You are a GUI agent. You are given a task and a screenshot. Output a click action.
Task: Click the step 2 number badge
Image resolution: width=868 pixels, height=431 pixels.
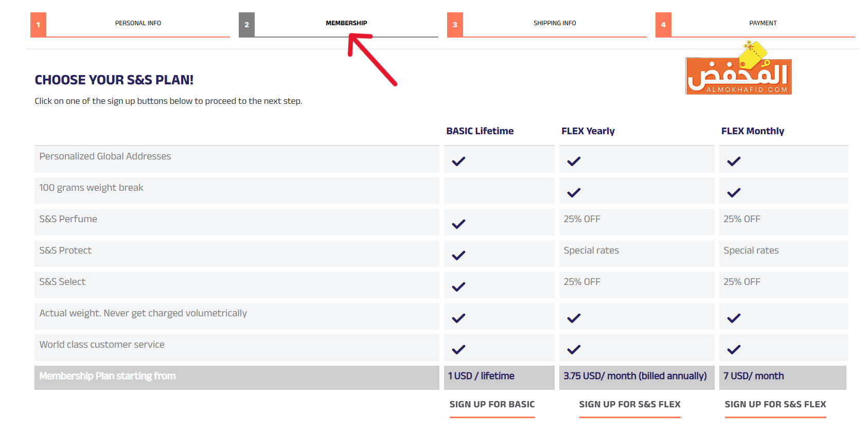tap(246, 25)
